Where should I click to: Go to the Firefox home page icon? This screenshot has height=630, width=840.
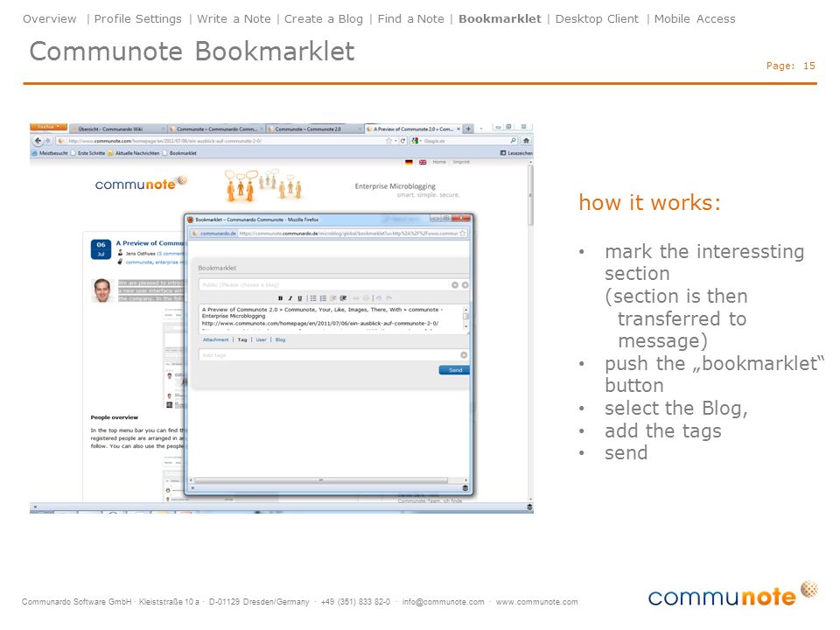(x=526, y=141)
